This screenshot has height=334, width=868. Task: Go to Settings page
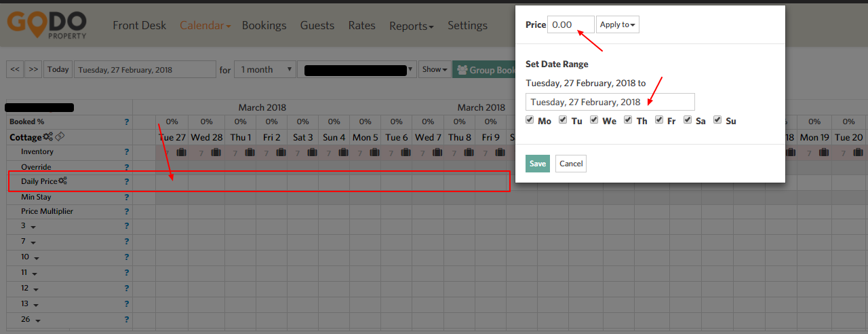coord(467,25)
